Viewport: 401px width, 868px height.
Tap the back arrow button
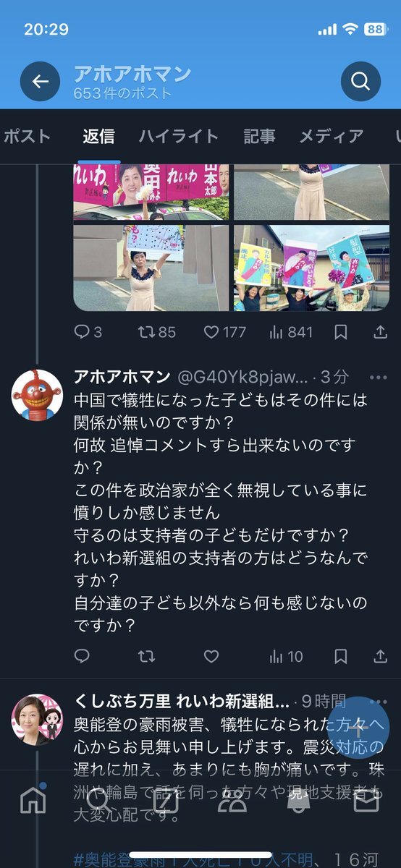pyautogui.click(x=41, y=81)
